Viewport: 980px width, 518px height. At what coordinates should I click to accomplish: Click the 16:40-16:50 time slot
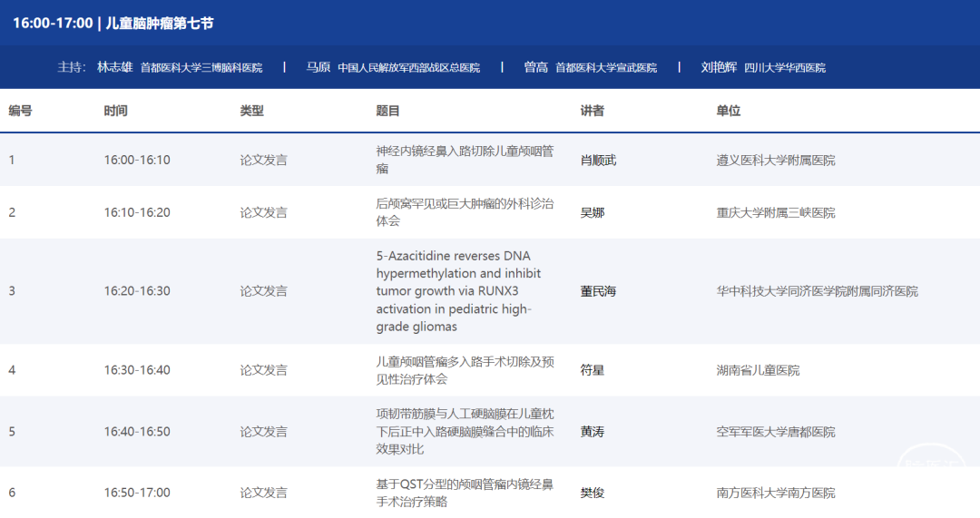coord(137,432)
